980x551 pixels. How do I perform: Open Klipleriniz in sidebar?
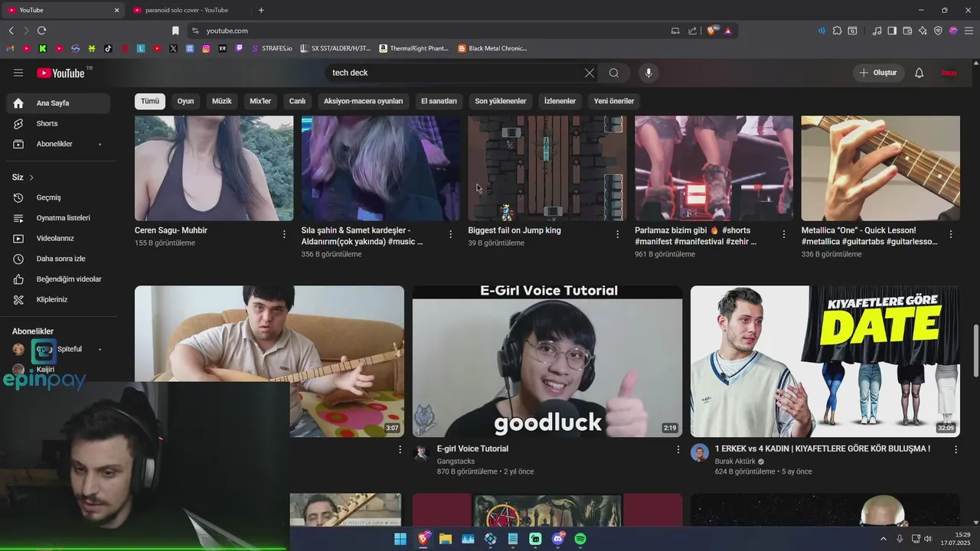tap(58, 299)
